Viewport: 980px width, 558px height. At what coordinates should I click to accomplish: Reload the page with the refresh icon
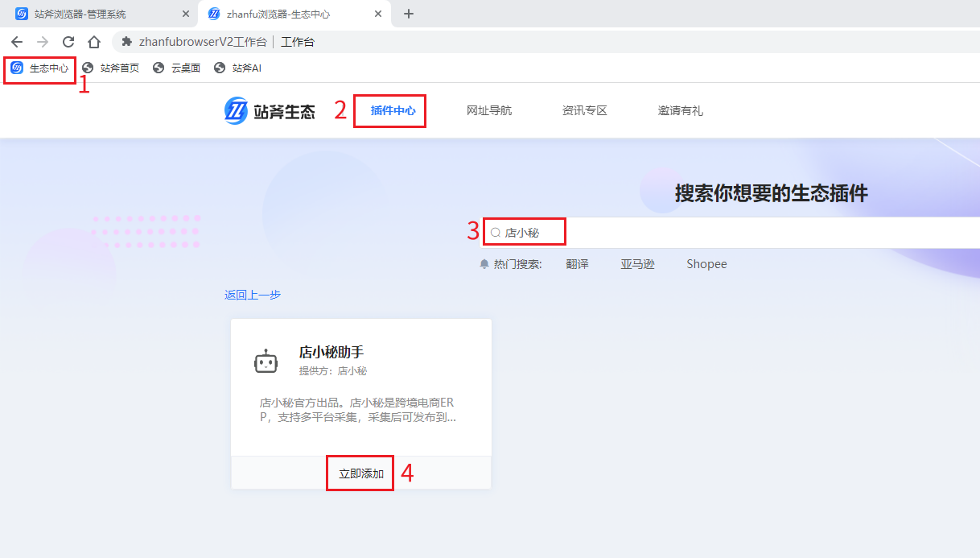pos(68,42)
